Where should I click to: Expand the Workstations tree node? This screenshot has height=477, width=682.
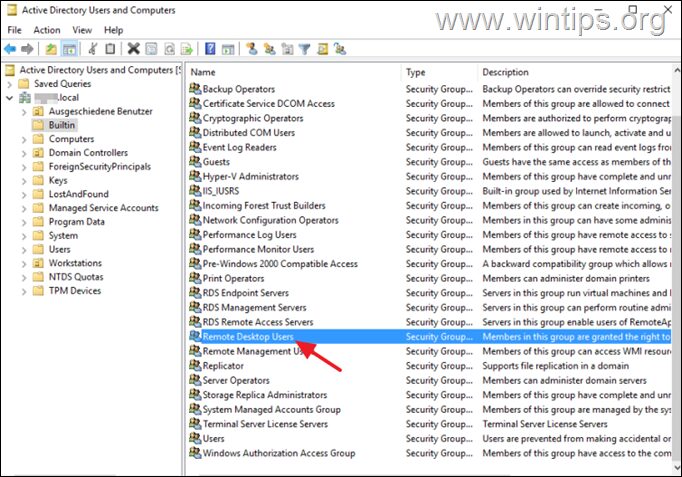coord(24,264)
